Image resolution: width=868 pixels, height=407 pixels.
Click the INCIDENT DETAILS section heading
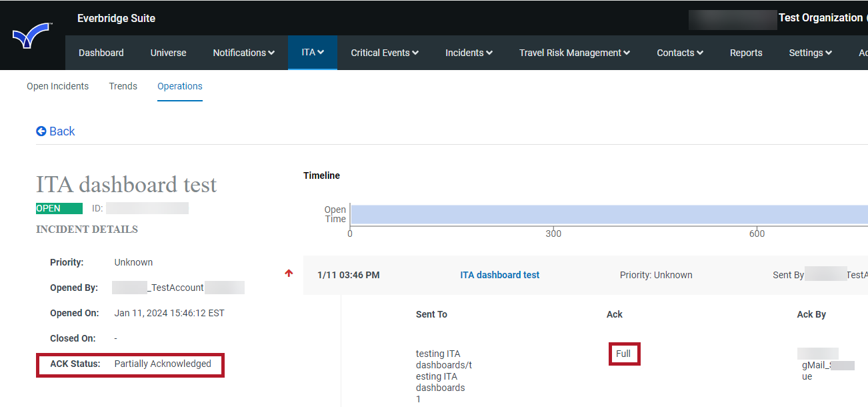pyautogui.click(x=87, y=230)
